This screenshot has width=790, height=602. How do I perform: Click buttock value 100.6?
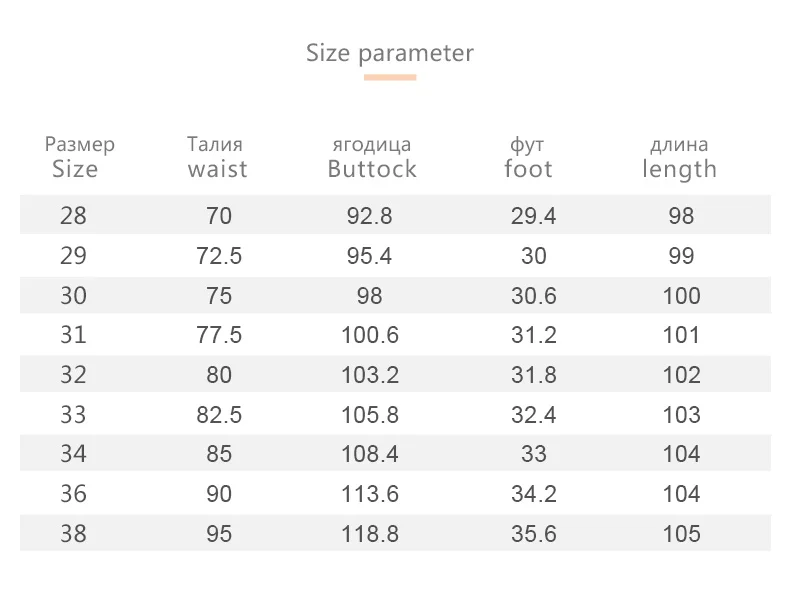point(370,335)
